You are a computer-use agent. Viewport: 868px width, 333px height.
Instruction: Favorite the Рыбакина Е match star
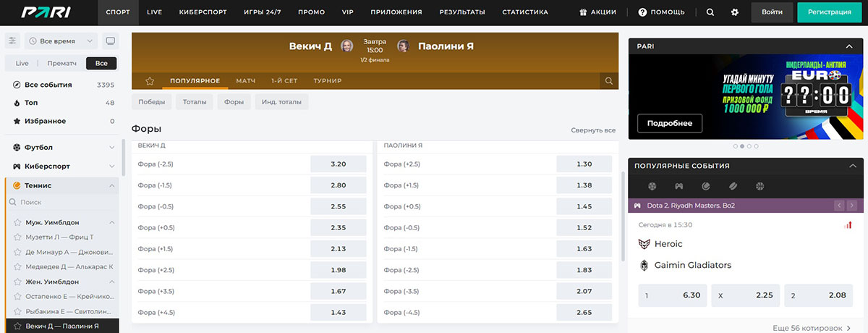19,311
